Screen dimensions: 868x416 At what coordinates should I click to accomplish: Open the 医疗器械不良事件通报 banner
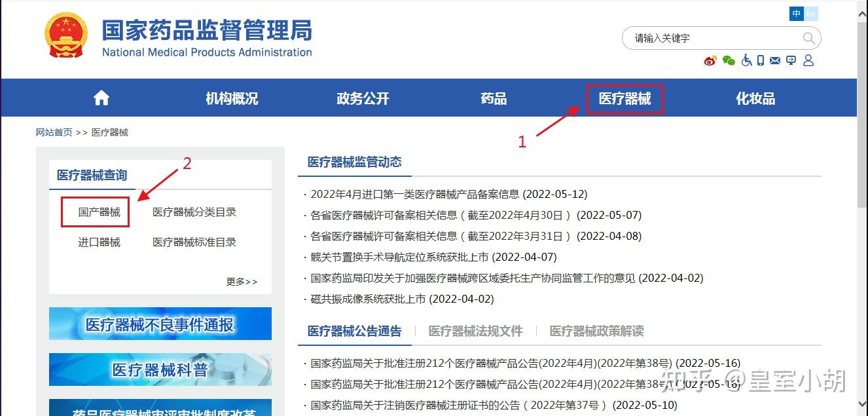coord(160,324)
